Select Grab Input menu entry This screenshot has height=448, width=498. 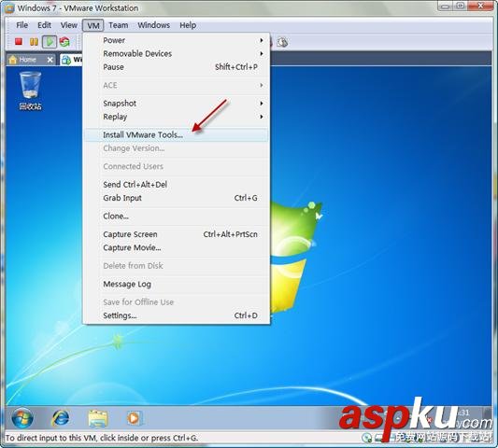pos(176,198)
